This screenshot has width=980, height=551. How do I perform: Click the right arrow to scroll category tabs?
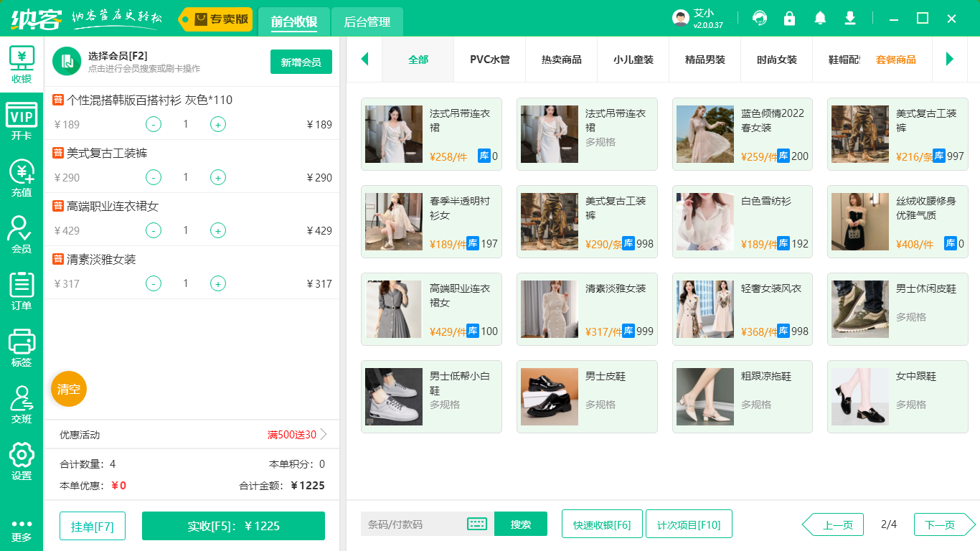(951, 60)
